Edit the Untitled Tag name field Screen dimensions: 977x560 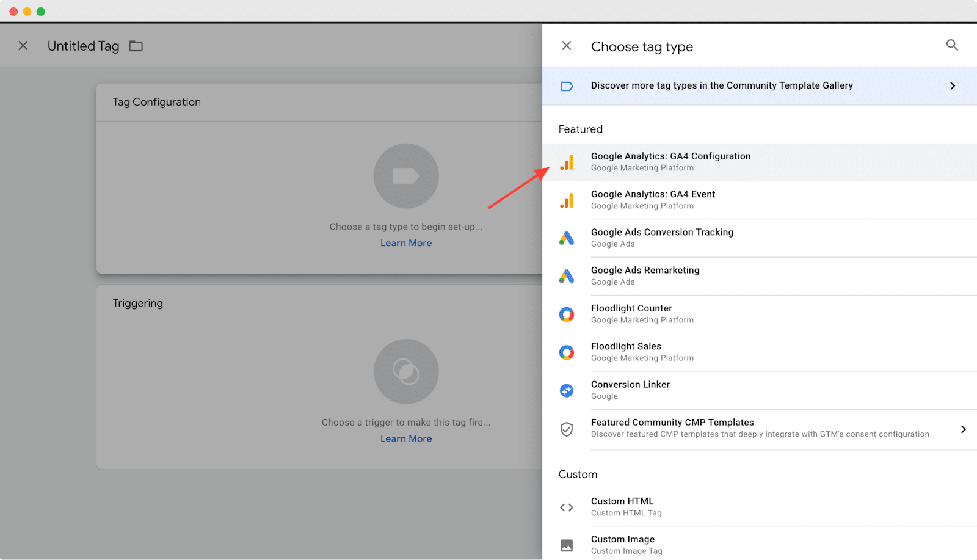tap(84, 46)
